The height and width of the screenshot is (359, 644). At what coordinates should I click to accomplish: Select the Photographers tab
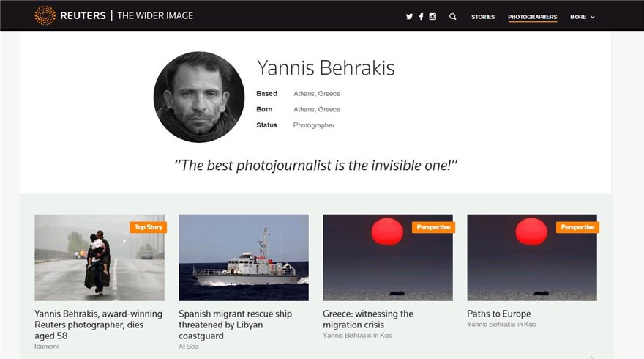tap(532, 17)
